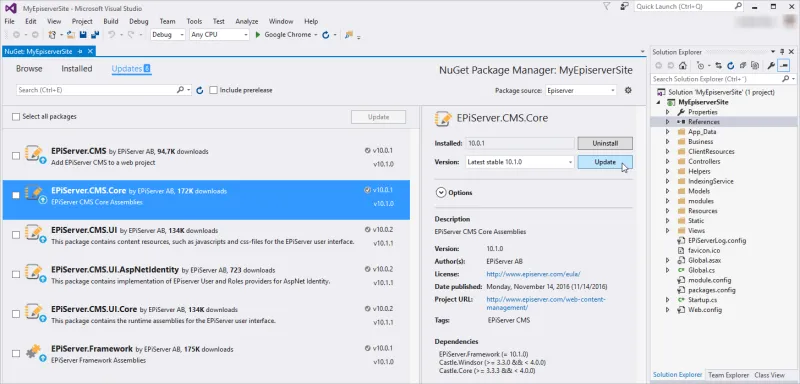Expand the Controllers folder
Image resolution: width=800 pixels, height=384 pixels.
coord(667,161)
